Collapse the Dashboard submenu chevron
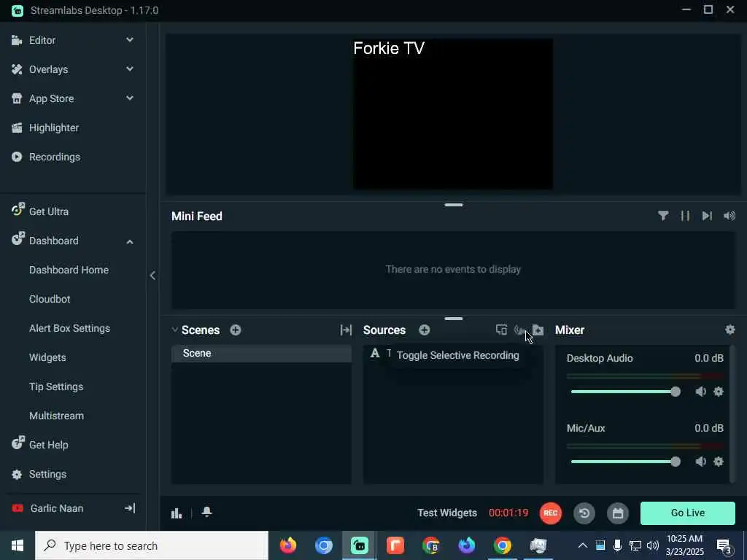747x560 pixels. coord(130,242)
